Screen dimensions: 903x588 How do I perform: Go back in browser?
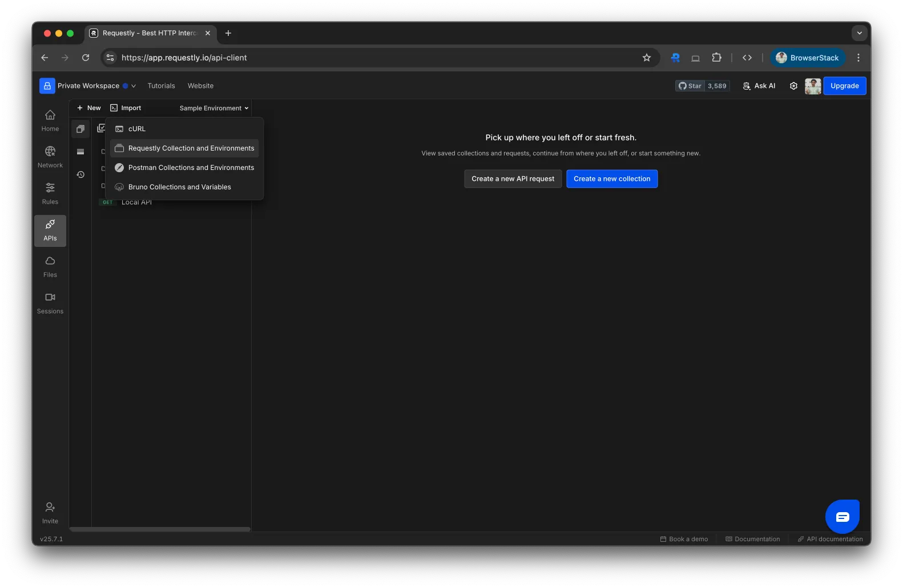45,58
